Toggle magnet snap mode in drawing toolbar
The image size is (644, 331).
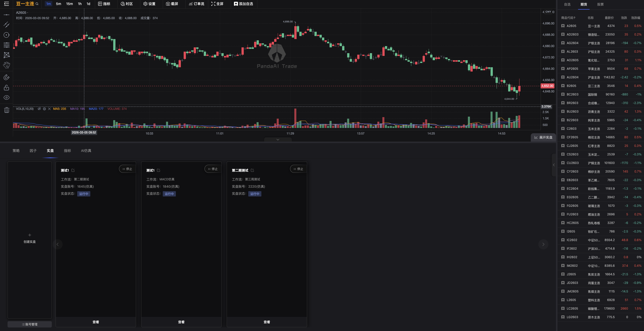tap(7, 77)
